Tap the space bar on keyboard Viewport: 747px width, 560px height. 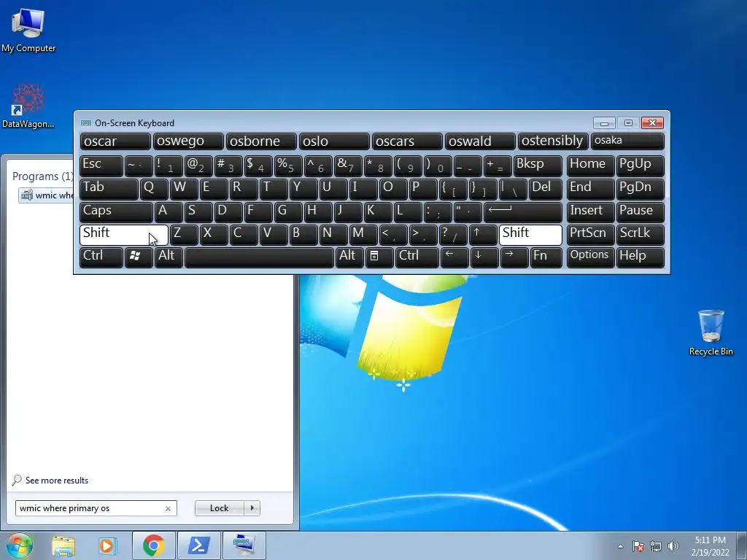coord(259,257)
